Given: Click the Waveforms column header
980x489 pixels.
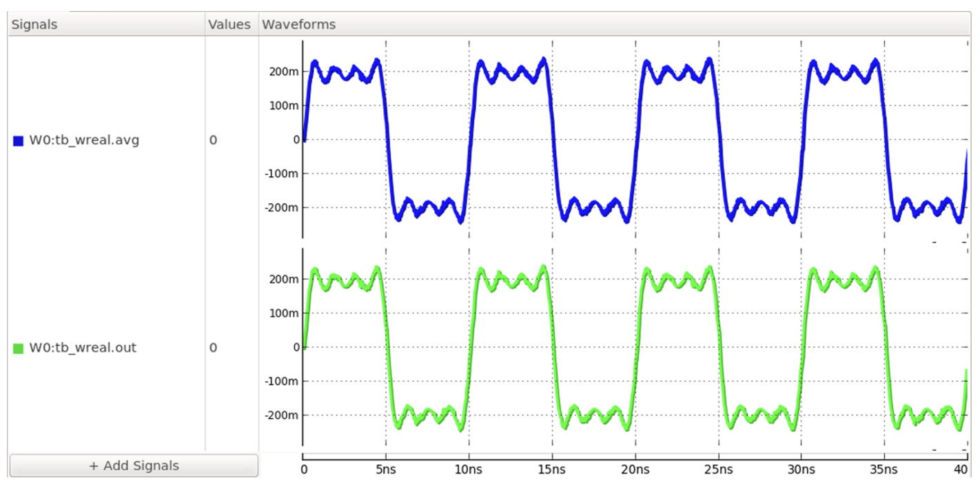Looking at the screenshot, I should (298, 25).
